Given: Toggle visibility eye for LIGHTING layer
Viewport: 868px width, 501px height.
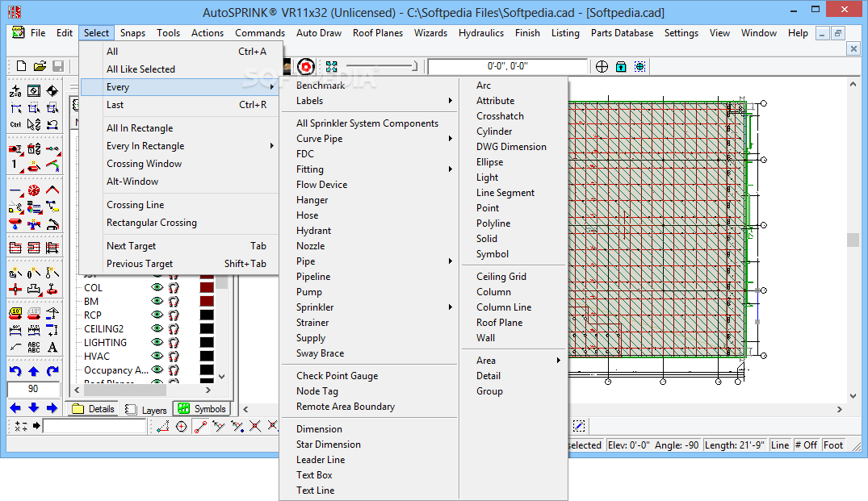Looking at the screenshot, I should coord(157,342).
